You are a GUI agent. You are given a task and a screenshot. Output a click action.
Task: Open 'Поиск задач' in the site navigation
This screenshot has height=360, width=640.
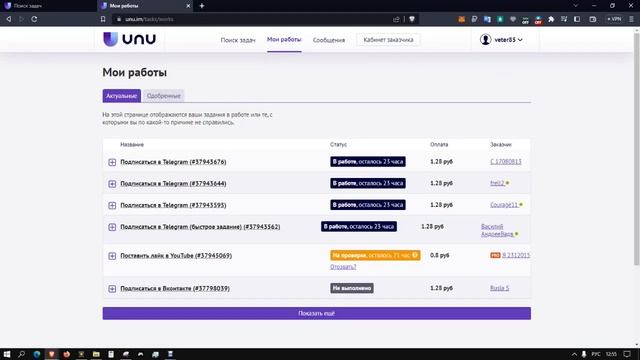click(238, 40)
